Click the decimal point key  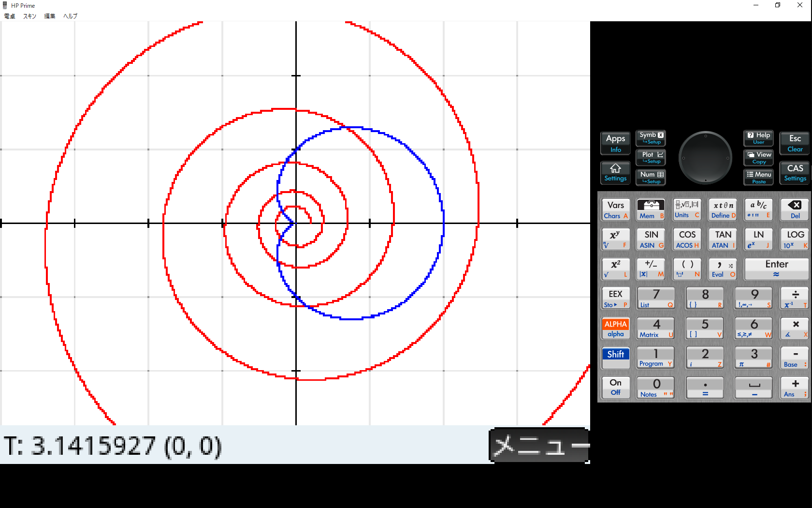705,388
